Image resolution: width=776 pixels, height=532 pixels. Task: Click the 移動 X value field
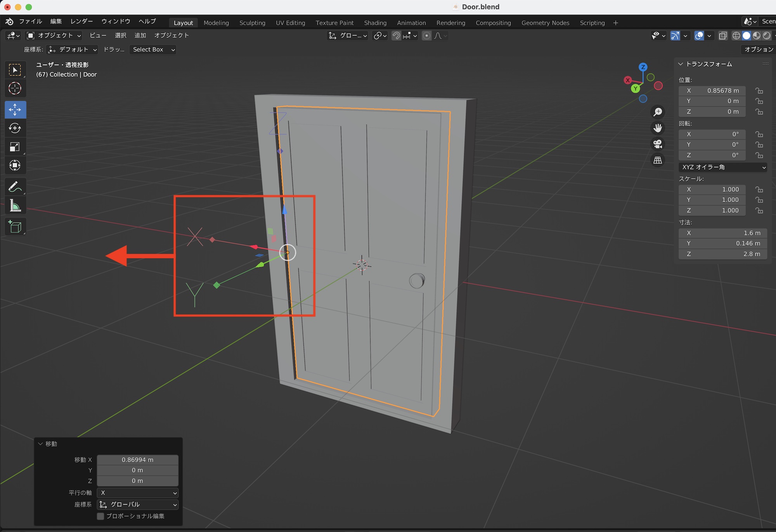[137, 460]
